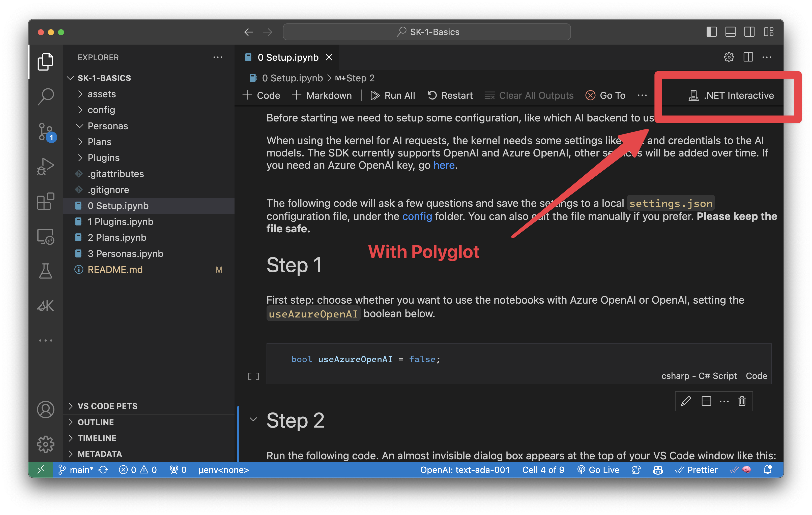This screenshot has width=812, height=515.
Task: Open editor More Actions ellipsis
Action: pyautogui.click(x=767, y=57)
